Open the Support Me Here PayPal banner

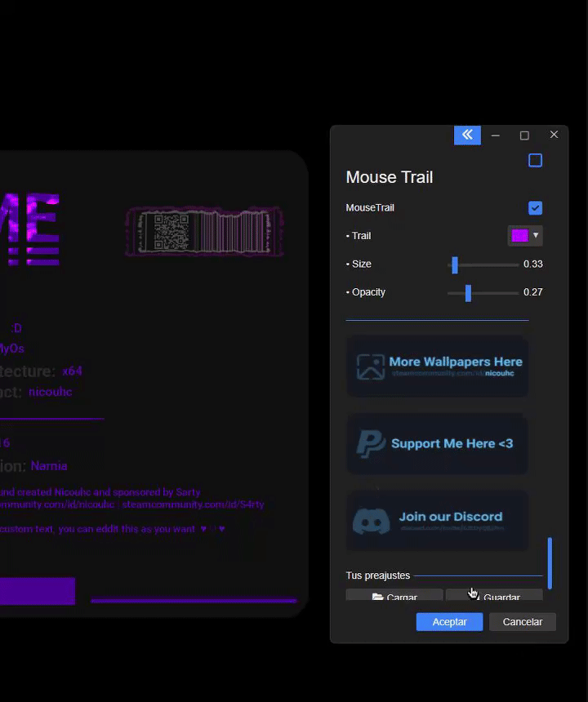437,444
